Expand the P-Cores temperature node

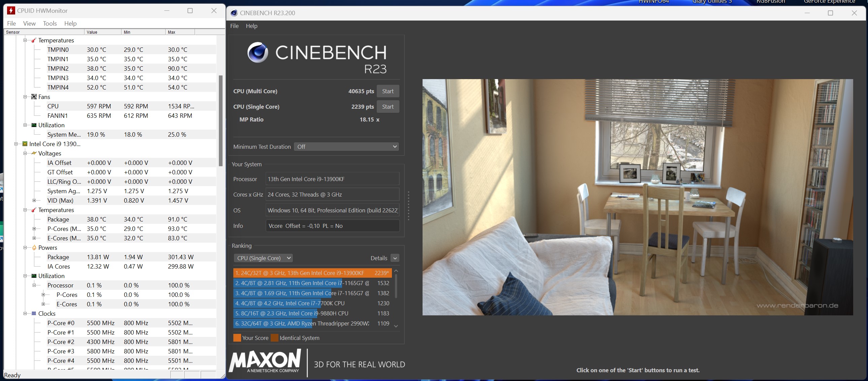point(34,229)
